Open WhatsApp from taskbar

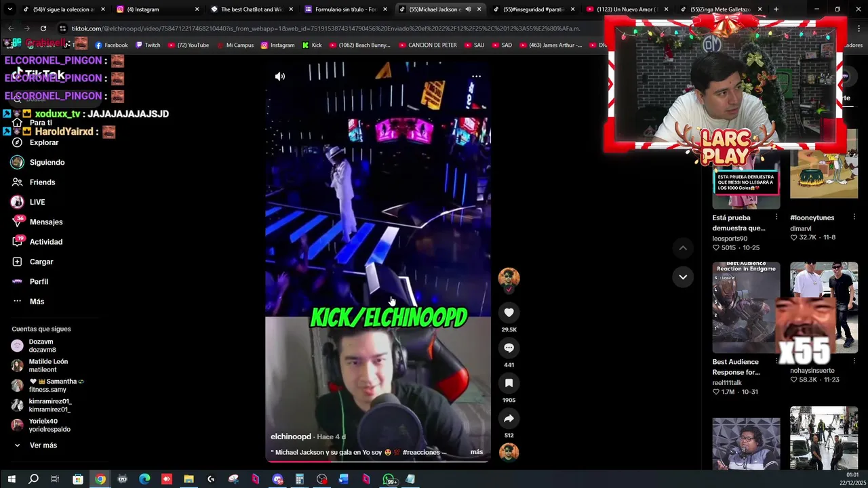point(389,479)
